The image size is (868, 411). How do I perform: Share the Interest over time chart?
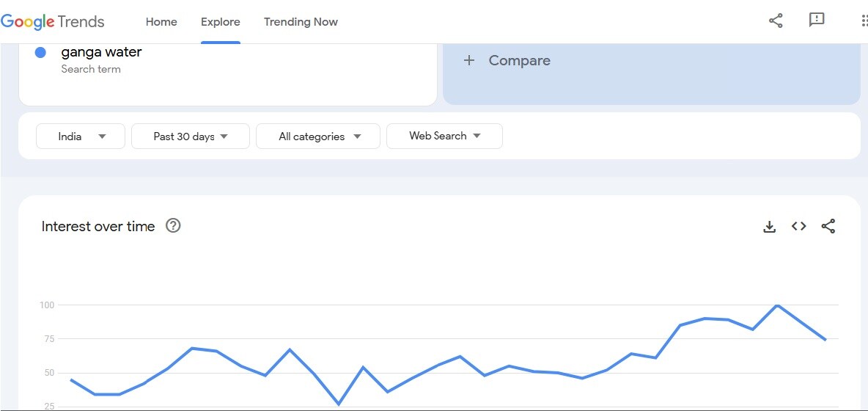click(x=828, y=226)
